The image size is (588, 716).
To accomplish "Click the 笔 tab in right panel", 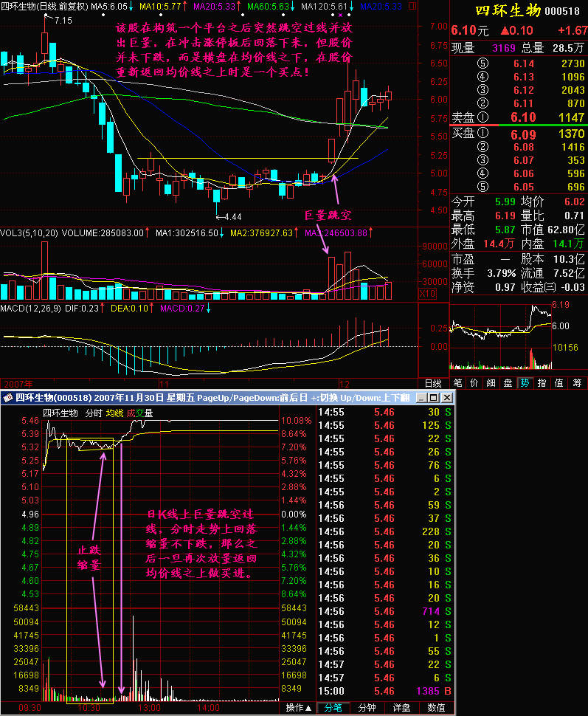I will tap(457, 382).
